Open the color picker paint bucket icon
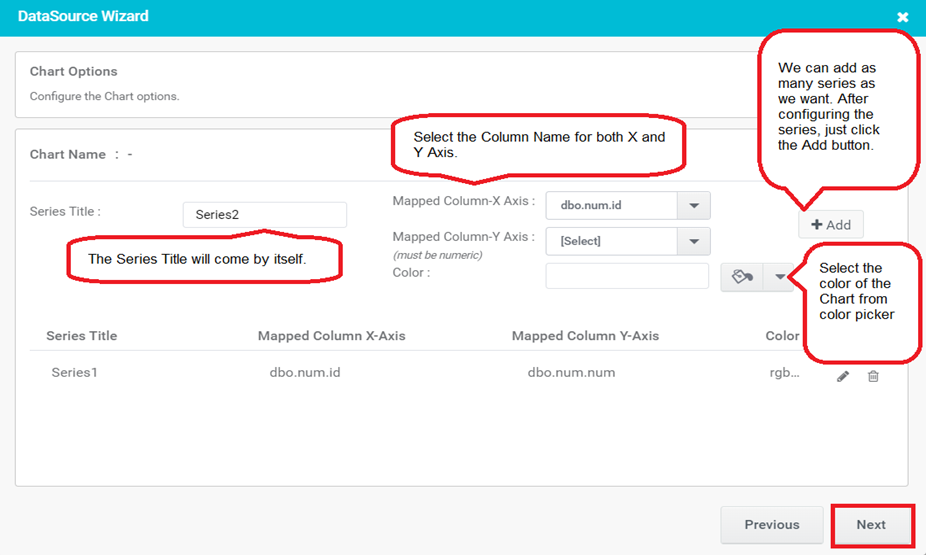926x555 pixels. pyautogui.click(x=742, y=277)
